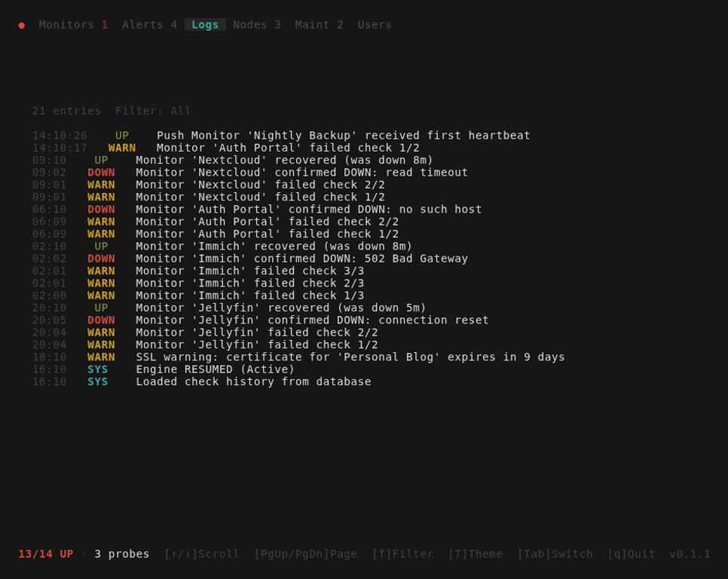The image size is (728, 579).
Task: Click the [q]Quit shortcut
Action: 631,554
